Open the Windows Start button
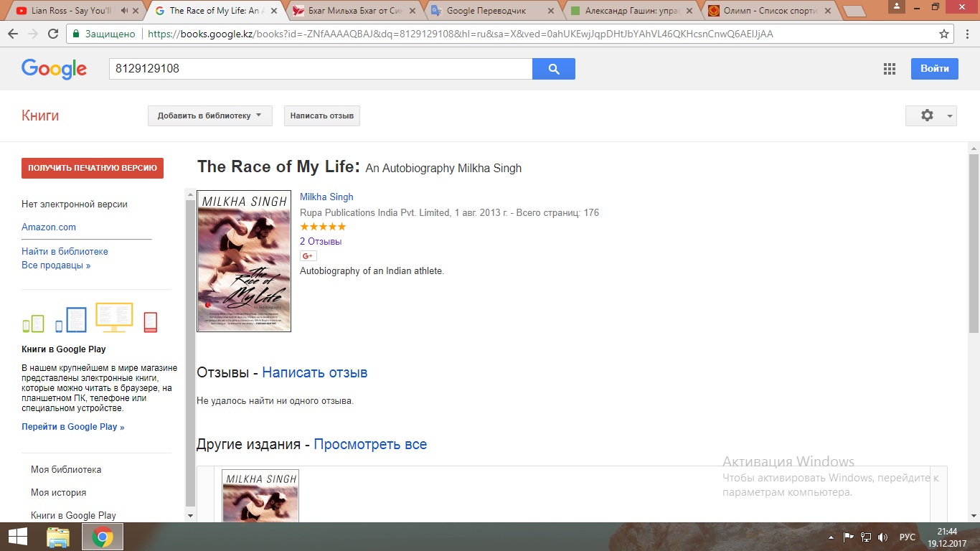Screen dimensions: 980x551 point(17,537)
